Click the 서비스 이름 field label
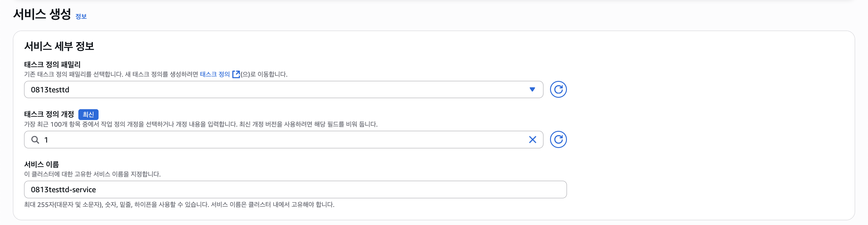Image resolution: width=868 pixels, height=225 pixels. tap(42, 164)
